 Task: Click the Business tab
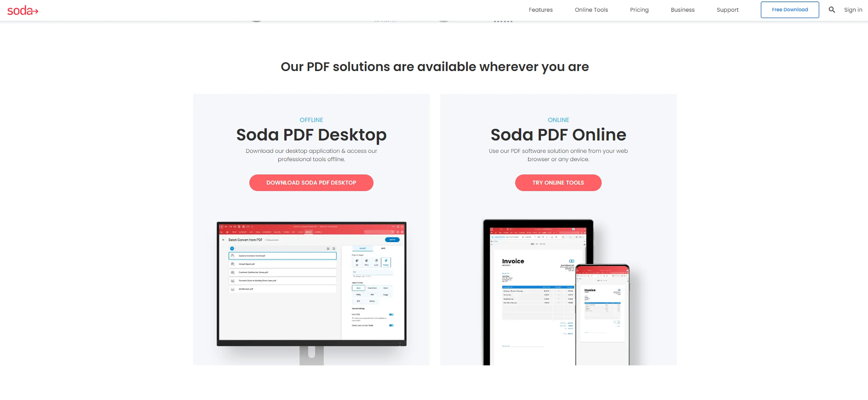tap(682, 10)
